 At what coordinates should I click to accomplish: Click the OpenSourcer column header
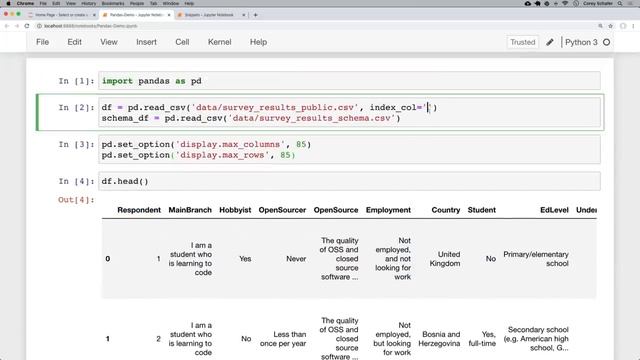point(282,210)
